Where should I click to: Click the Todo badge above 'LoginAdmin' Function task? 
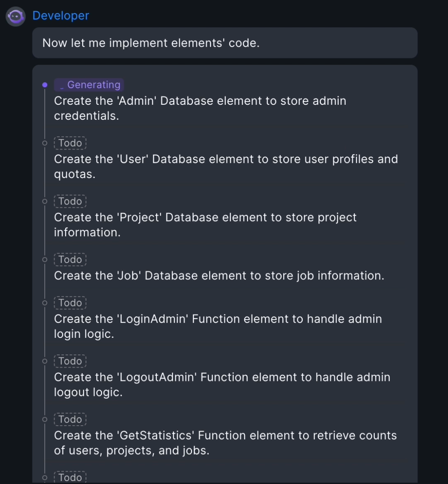70,303
